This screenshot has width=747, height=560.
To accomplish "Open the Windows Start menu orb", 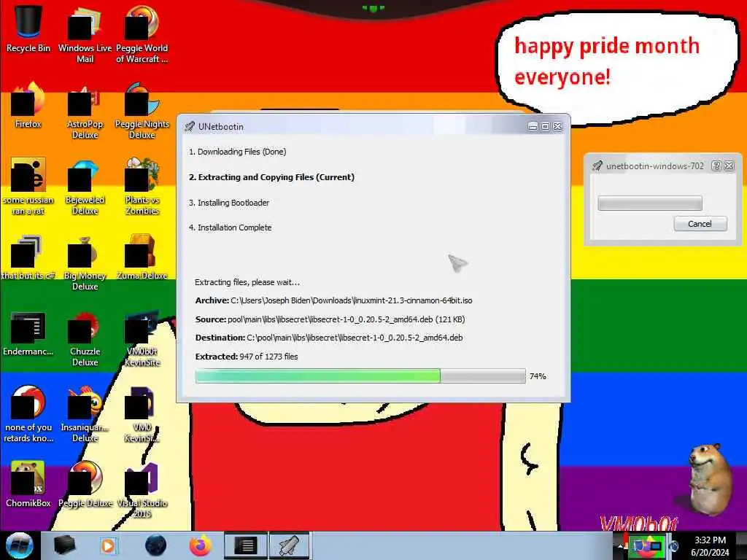I will point(20,545).
